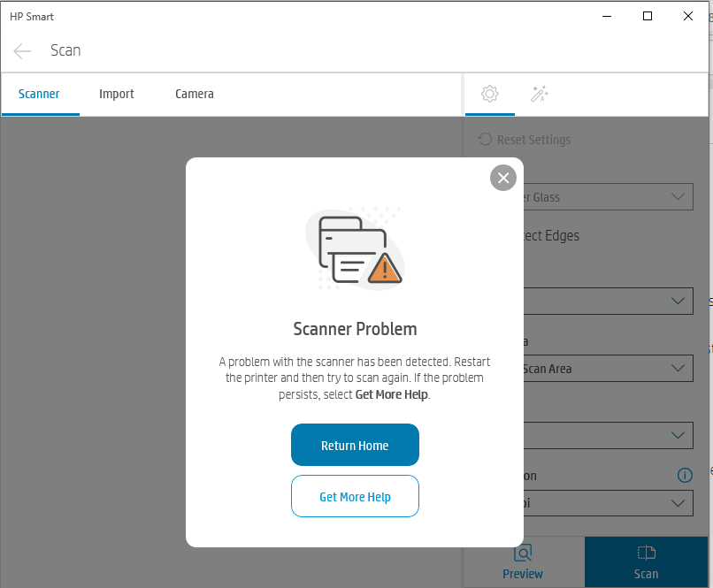Maximize the HP Smart window

pyautogui.click(x=648, y=17)
